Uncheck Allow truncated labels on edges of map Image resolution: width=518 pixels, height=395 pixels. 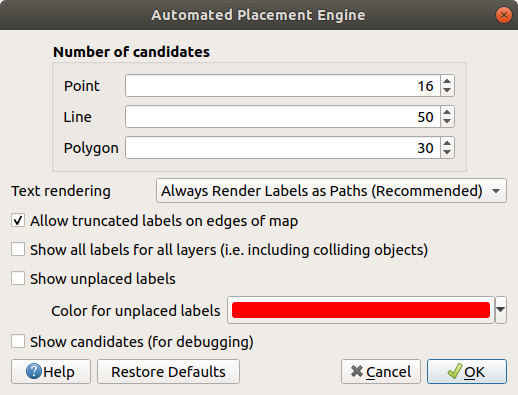pos(18,221)
